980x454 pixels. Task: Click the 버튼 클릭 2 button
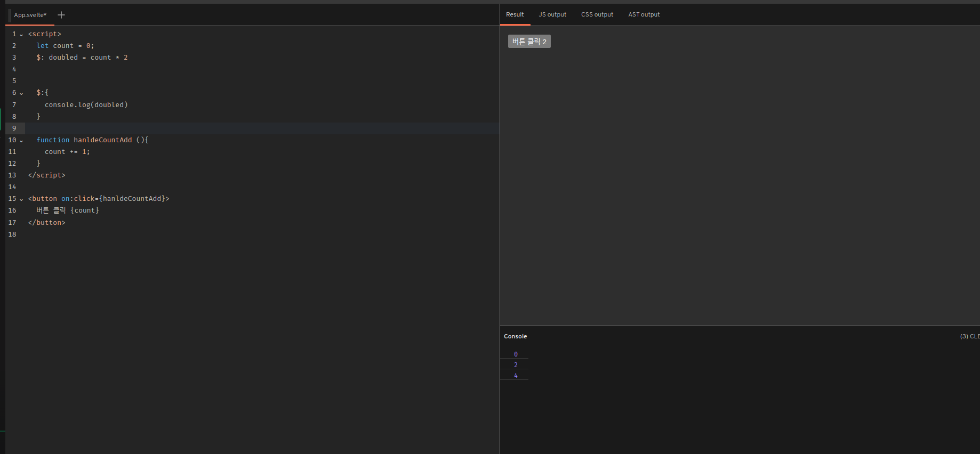click(529, 42)
